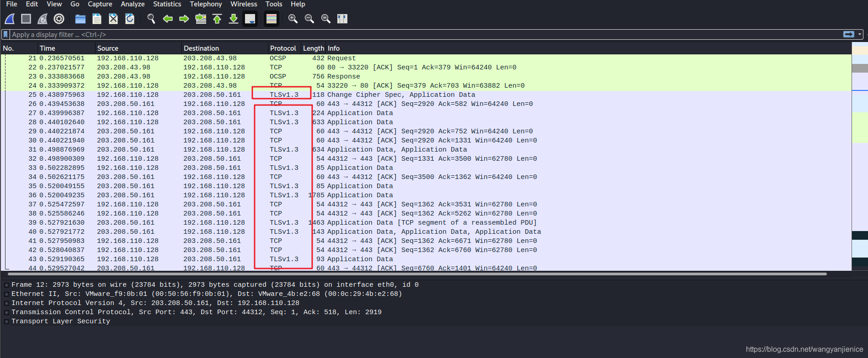
Task: Select packet 21 OCSP Request
Action: point(426,58)
